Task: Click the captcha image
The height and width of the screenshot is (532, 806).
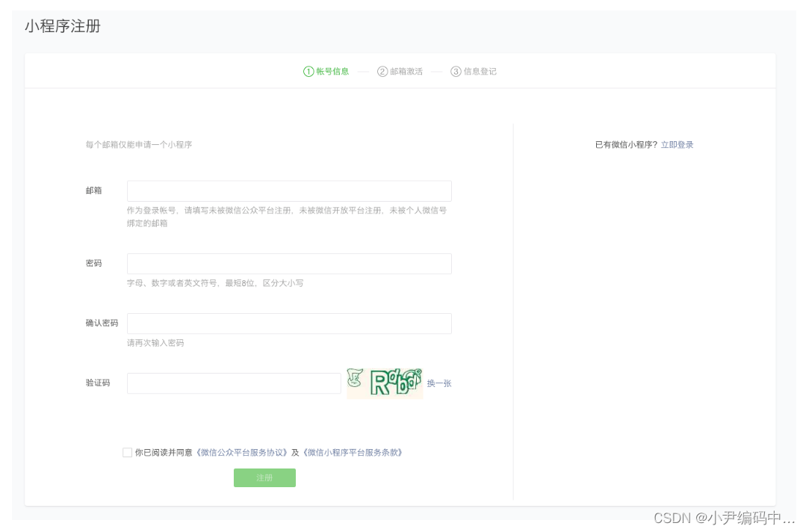Action: pos(385,383)
